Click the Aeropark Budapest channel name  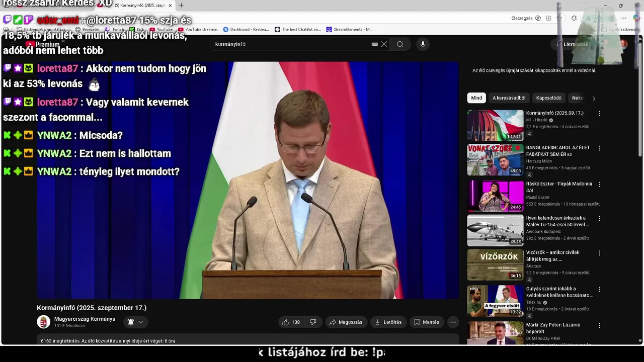pos(543,231)
